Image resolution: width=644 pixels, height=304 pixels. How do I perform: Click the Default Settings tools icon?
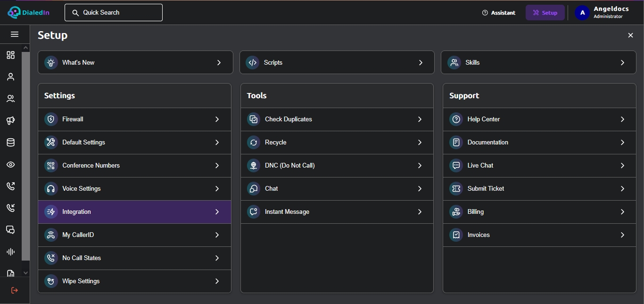[x=51, y=143]
